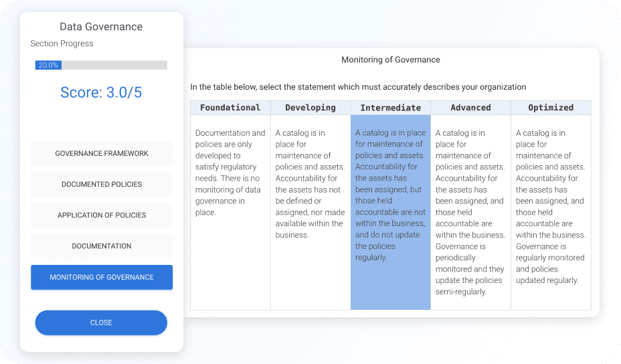
Task: Select the Application of Policies section
Action: tap(102, 215)
